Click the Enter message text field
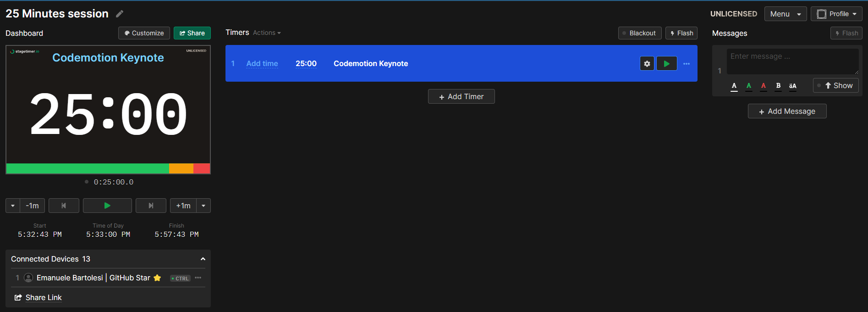 pos(792,61)
